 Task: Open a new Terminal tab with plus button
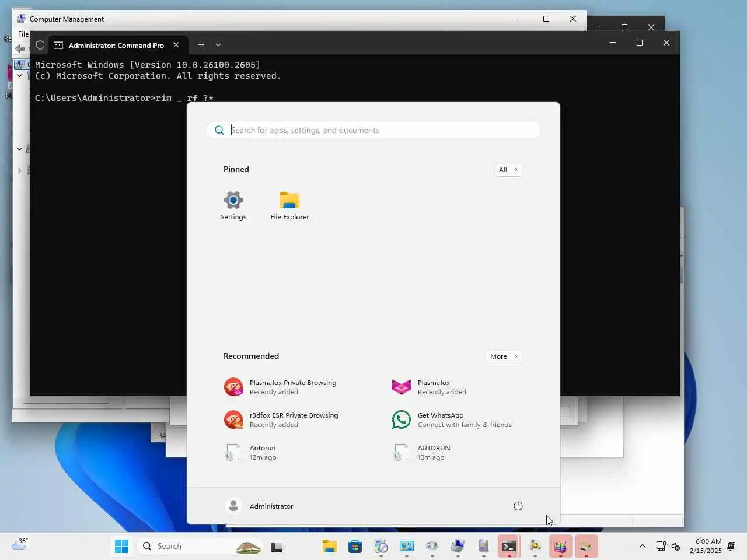coord(201,44)
